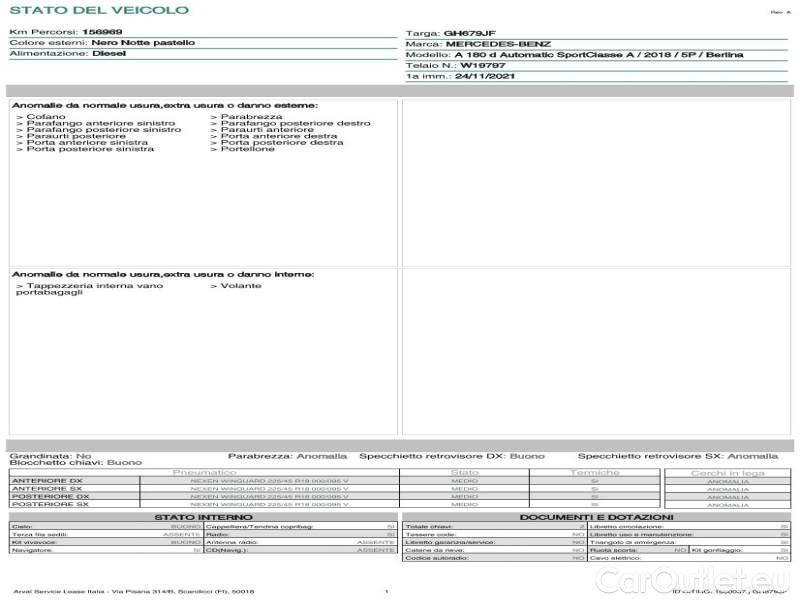Select the 'Paraurti anteriore' anomaly entry
The width and height of the screenshot is (800, 600).
click(267, 130)
